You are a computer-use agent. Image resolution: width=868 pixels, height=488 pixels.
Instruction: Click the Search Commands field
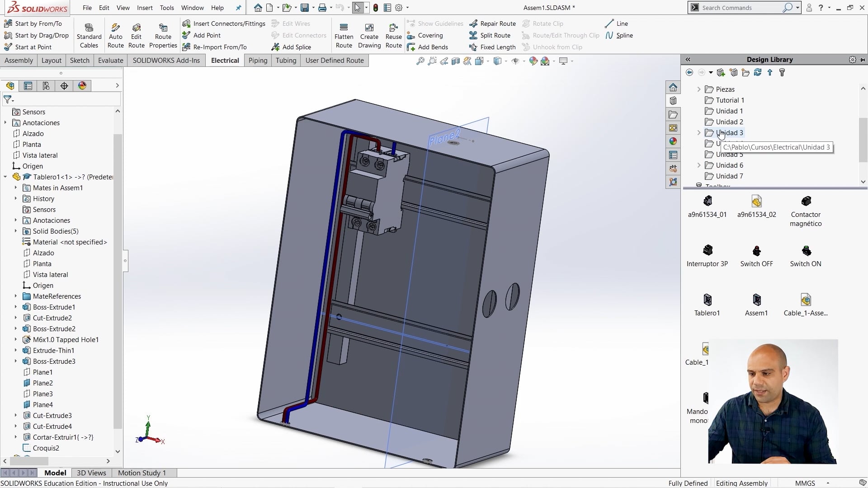[x=741, y=8]
